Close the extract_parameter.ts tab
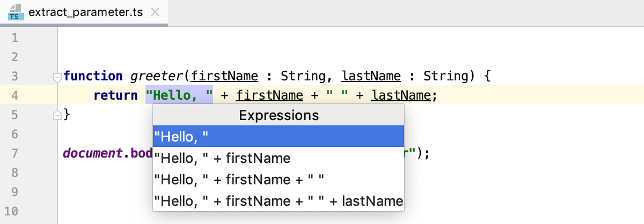The image size is (644, 224). click(x=156, y=12)
